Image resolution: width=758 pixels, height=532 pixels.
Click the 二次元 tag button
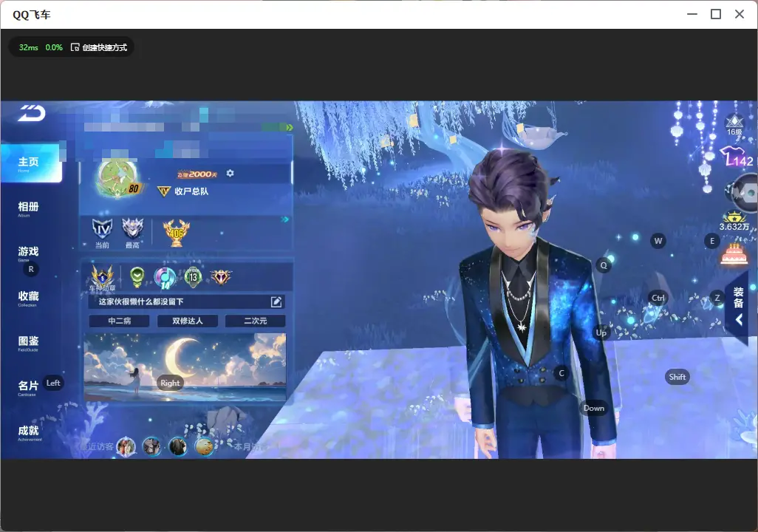(x=255, y=321)
